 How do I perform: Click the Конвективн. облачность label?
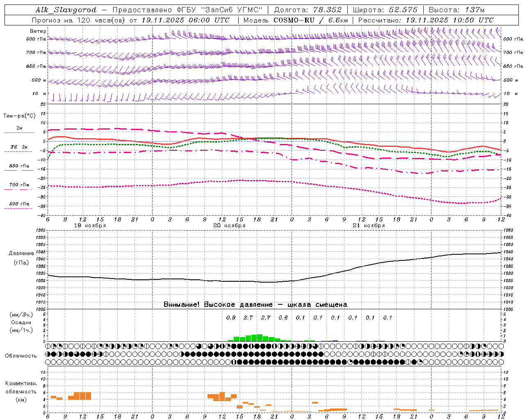21,392
